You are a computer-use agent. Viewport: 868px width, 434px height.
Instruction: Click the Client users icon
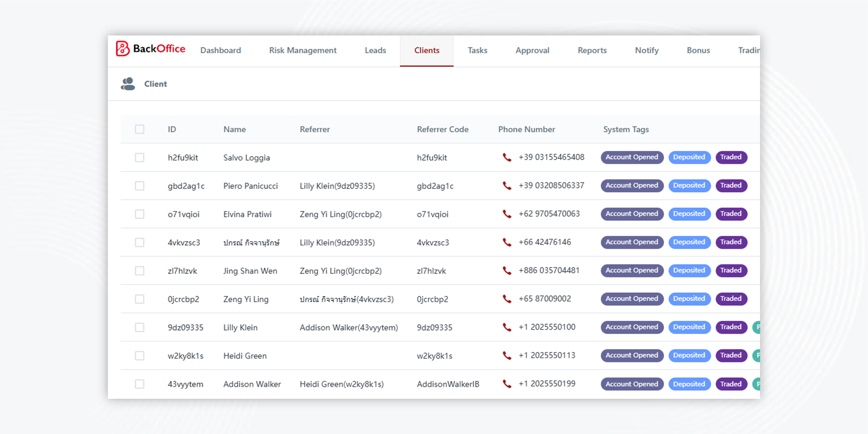point(128,84)
